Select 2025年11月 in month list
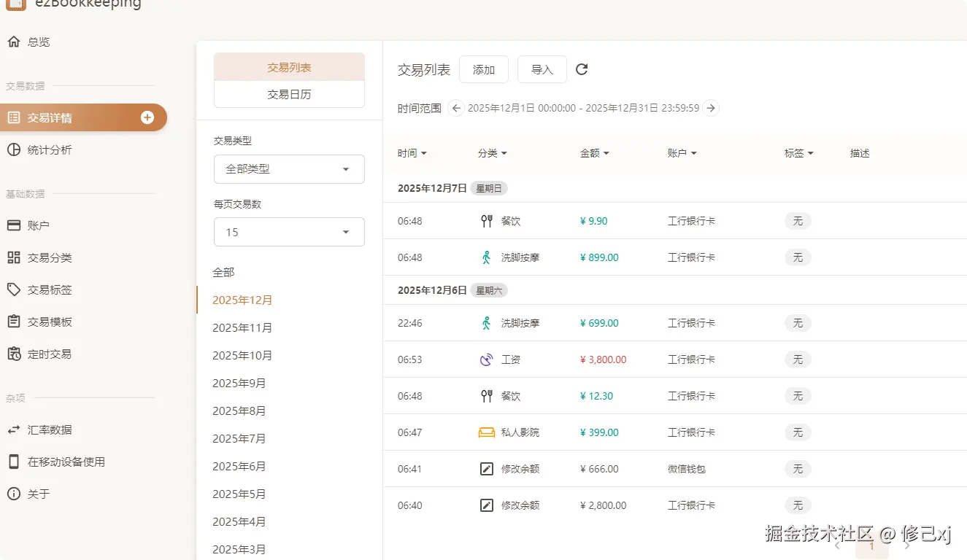Screen dimensions: 967x560 tap(242, 328)
